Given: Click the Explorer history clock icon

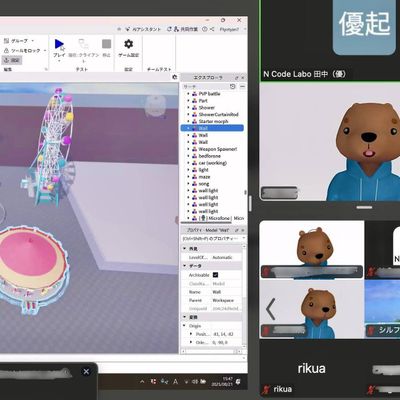Looking at the screenshot, I should coord(233,86).
